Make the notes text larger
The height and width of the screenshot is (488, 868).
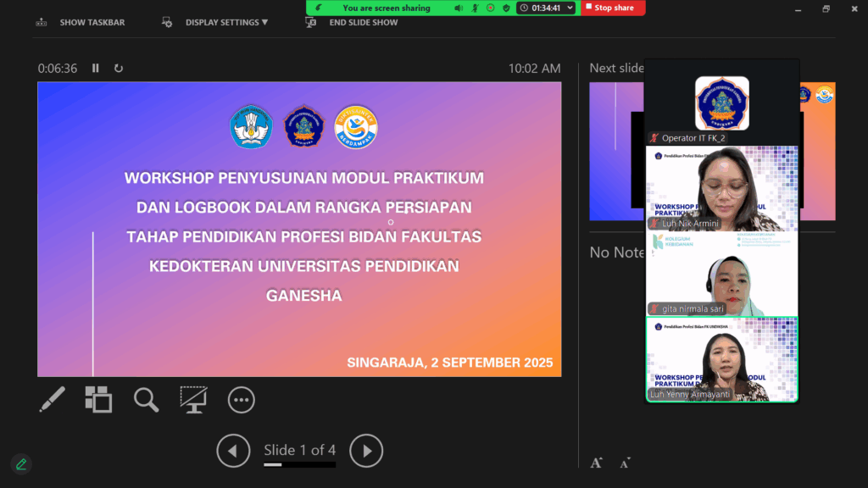pos(596,463)
